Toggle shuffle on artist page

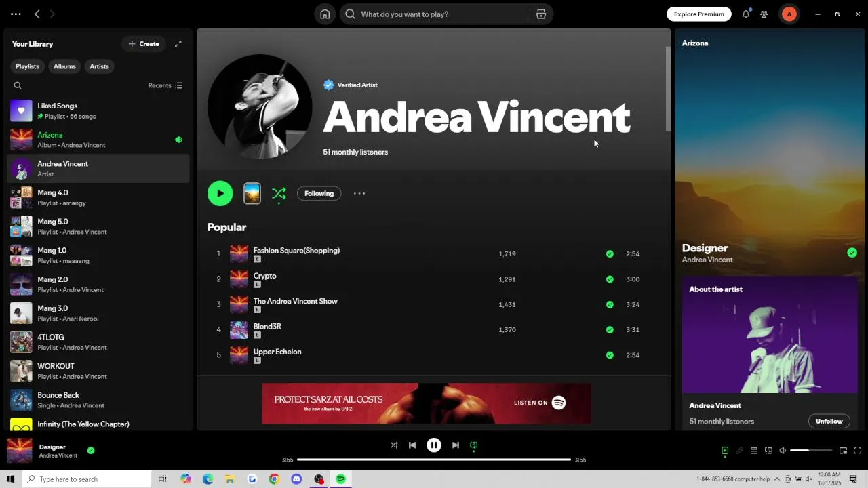[x=279, y=194]
